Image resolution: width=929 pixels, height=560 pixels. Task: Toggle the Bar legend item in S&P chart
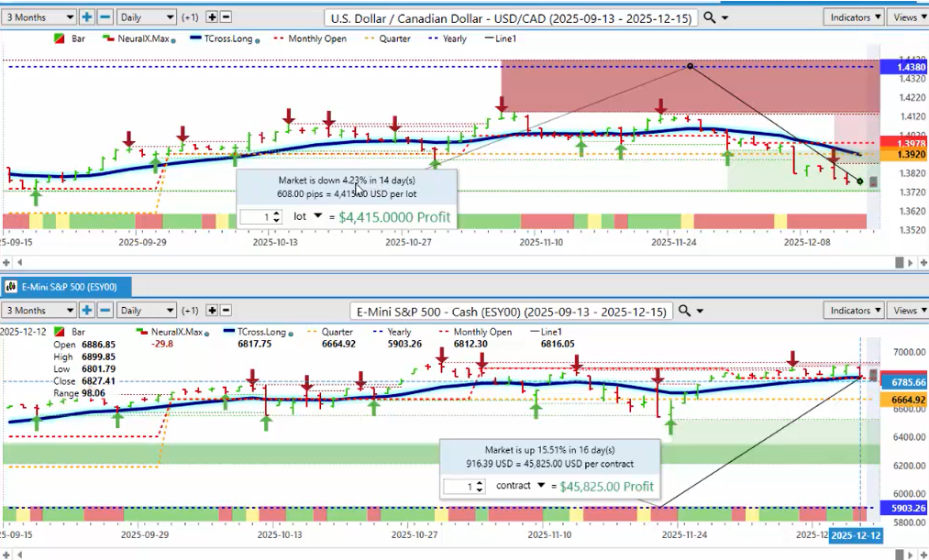(x=72, y=332)
